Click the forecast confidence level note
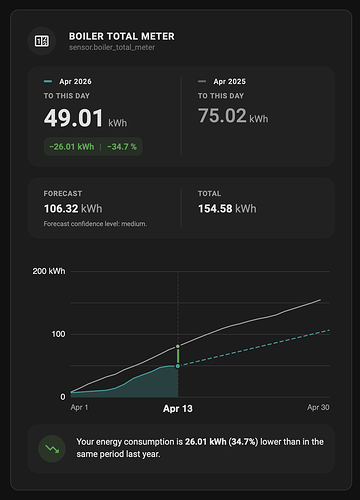This screenshot has height=500, width=360. (x=95, y=224)
